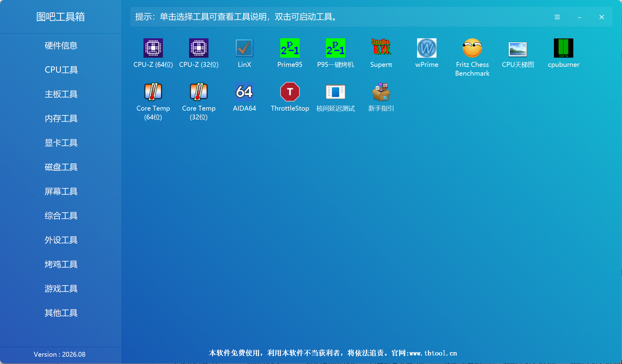Switch to 显卡工具 category

pyautogui.click(x=61, y=143)
